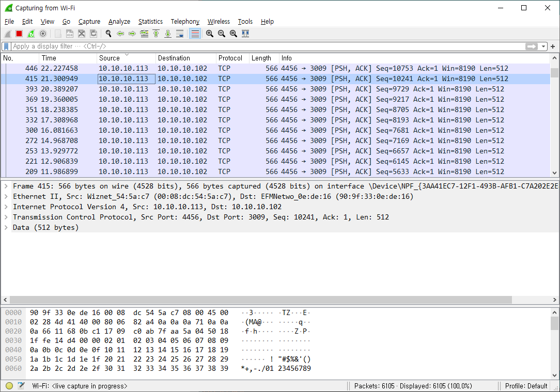Open the Capture menu
The width and height of the screenshot is (560, 392).
coord(89,21)
